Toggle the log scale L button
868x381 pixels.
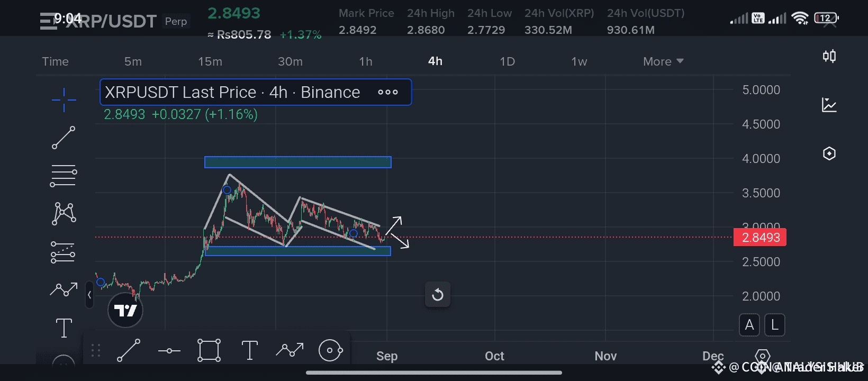click(x=775, y=325)
